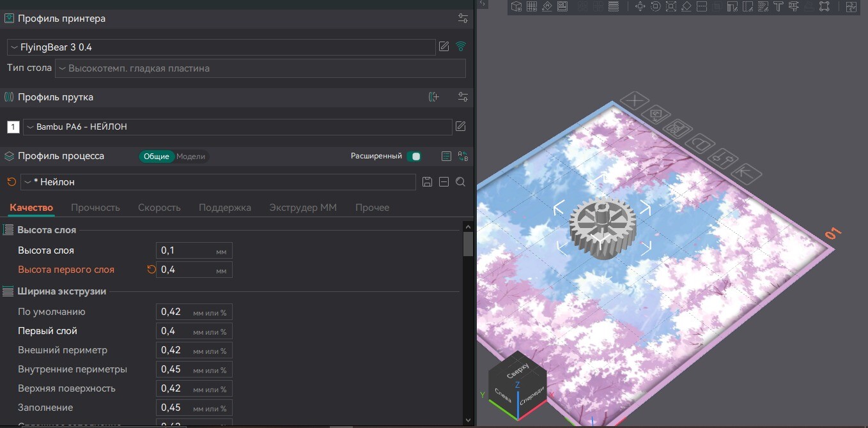Open the Text shape tool
Screen dimensions: 868x428
[x=778, y=6]
